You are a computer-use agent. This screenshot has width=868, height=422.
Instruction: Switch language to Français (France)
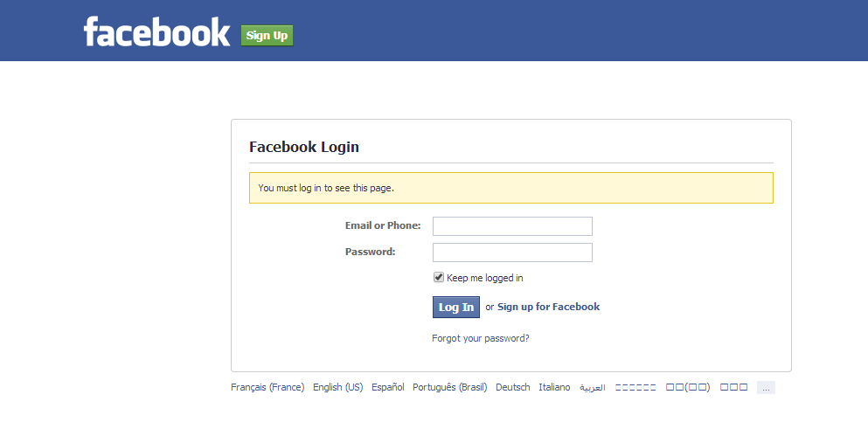[267, 387]
